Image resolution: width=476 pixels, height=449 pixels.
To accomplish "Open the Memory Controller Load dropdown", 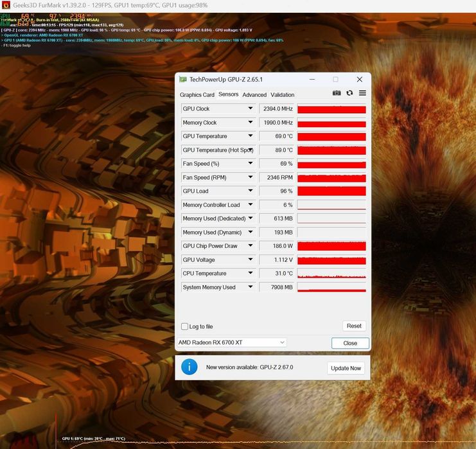I will (x=251, y=205).
